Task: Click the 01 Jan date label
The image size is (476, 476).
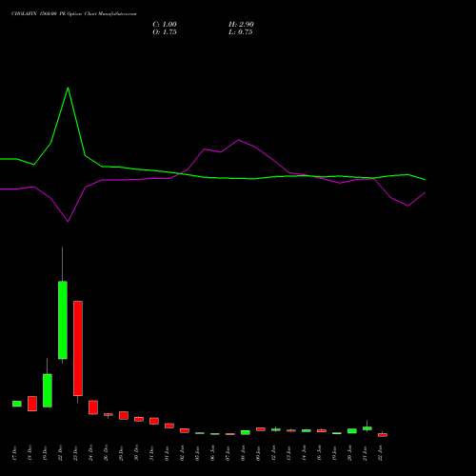Action: click(x=167, y=453)
